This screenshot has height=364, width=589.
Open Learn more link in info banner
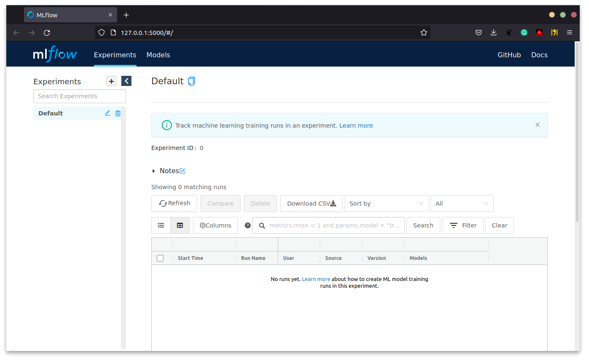pos(356,126)
